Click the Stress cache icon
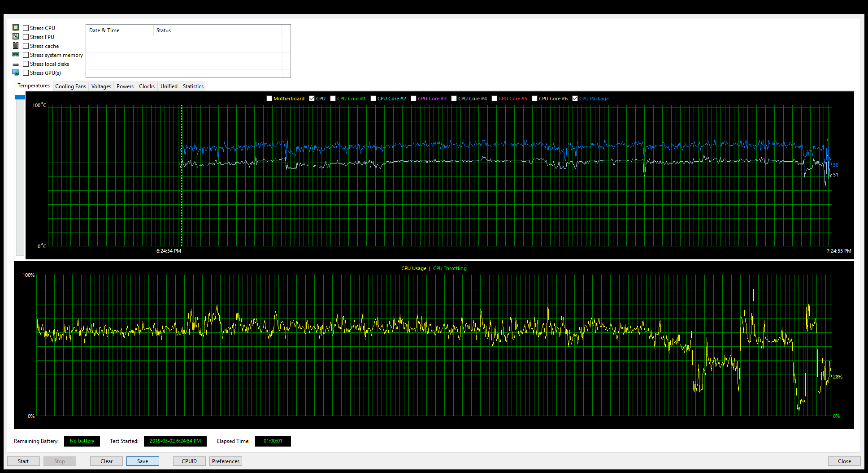The height and width of the screenshot is (473, 868). click(x=16, y=46)
